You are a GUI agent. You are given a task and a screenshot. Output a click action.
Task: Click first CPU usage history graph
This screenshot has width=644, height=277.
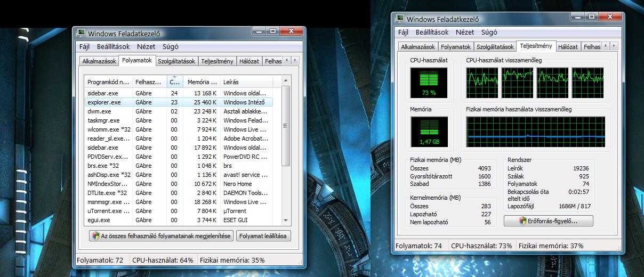(482, 83)
